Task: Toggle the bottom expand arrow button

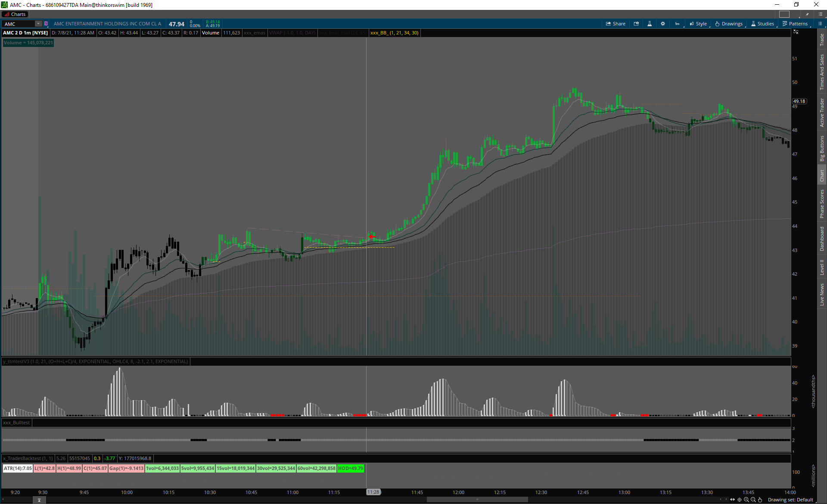Action: (x=39, y=500)
